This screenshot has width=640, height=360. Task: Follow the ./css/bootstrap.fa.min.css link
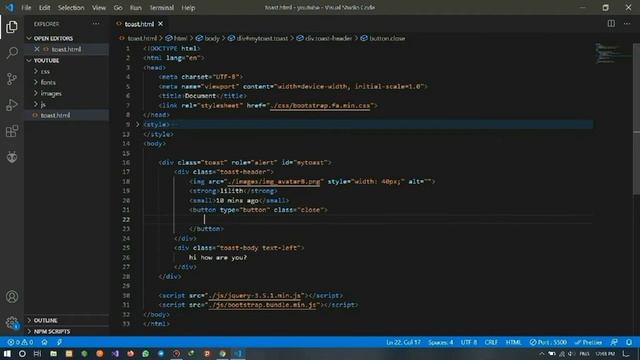[x=320, y=105]
